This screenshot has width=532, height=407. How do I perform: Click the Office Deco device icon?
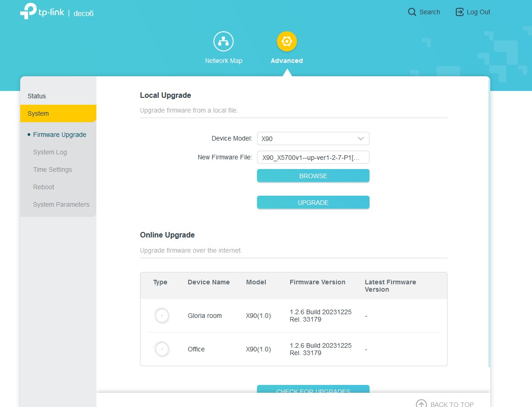[x=162, y=350]
